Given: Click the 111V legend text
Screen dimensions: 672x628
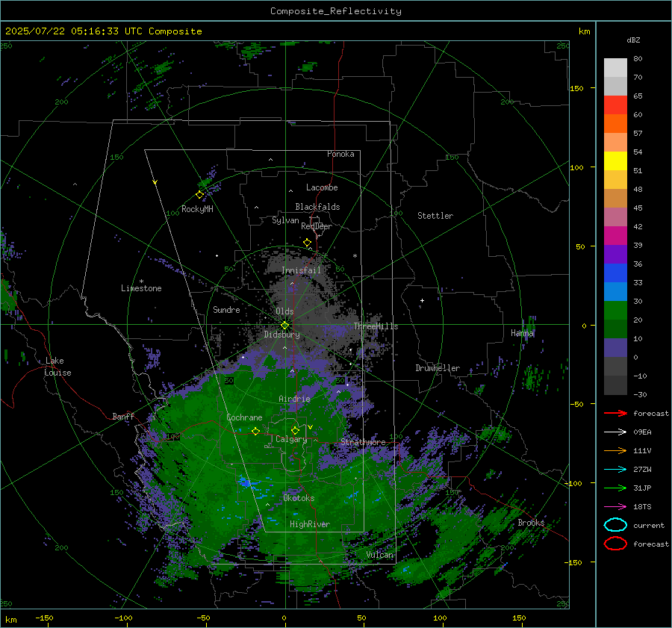Looking at the screenshot, I should coord(642,450).
